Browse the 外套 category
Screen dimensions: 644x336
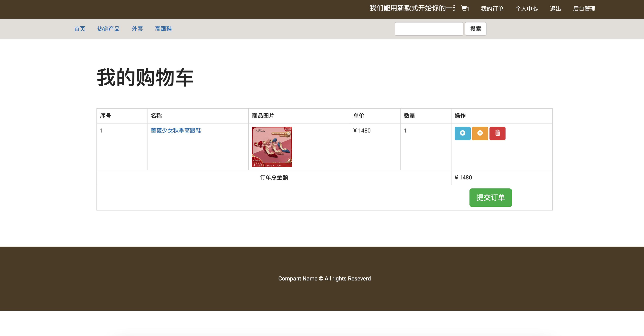coord(137,29)
